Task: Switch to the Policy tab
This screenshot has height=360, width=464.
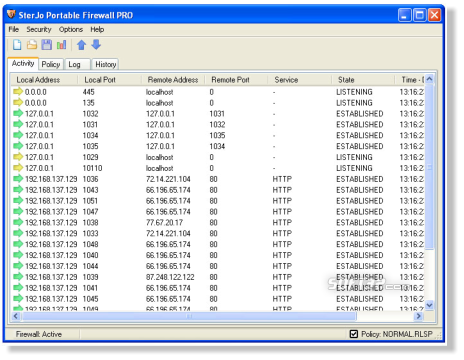Action: pos(51,64)
